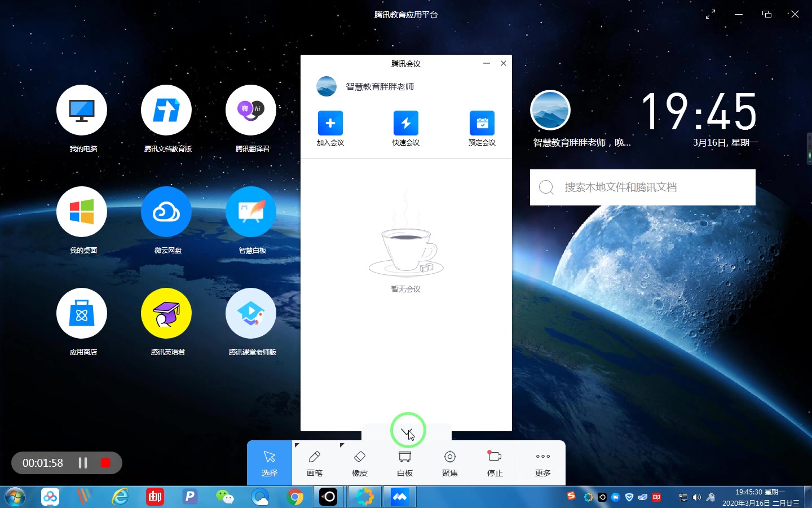This screenshot has width=812, height=508.
Task: Open 我的电脑 desktop icon
Action: point(82,110)
